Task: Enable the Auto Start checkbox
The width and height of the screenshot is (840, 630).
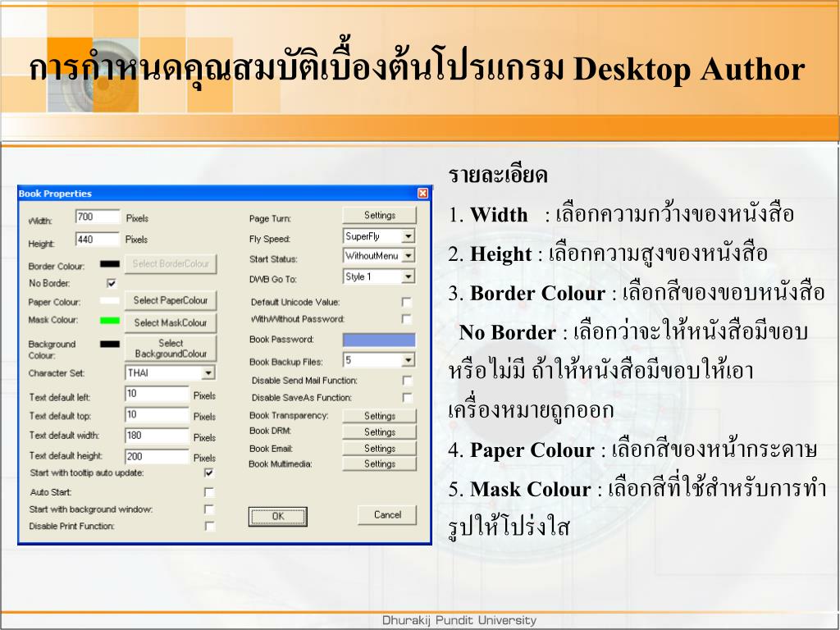Action: pos(209,492)
